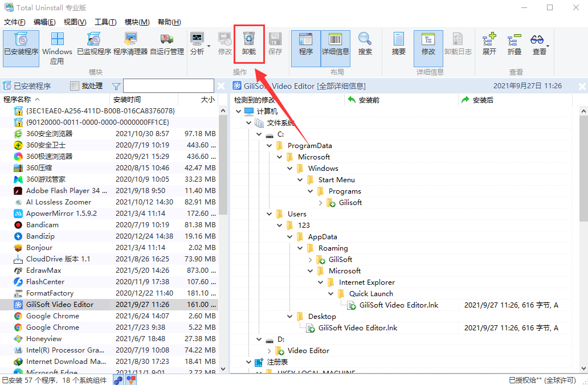Open dropdown arrow beside 查看
This screenshot has height=385, width=588.
tap(548, 46)
